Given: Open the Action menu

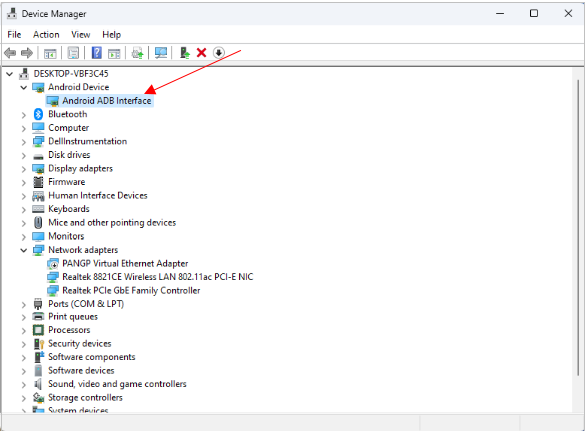Looking at the screenshot, I should click(46, 34).
